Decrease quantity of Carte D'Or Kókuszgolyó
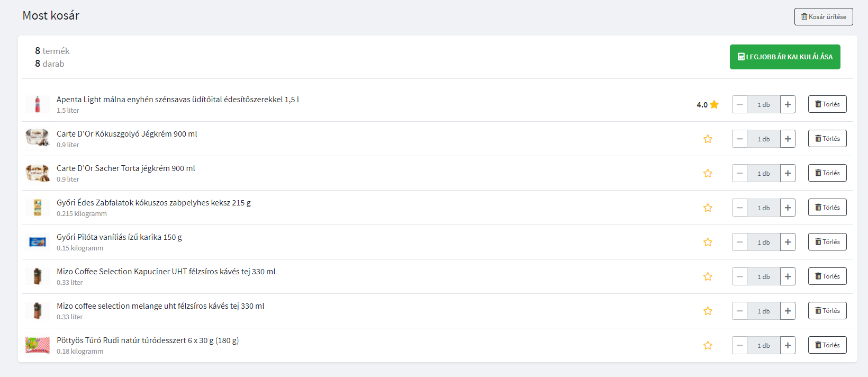868x377 pixels. coord(739,139)
